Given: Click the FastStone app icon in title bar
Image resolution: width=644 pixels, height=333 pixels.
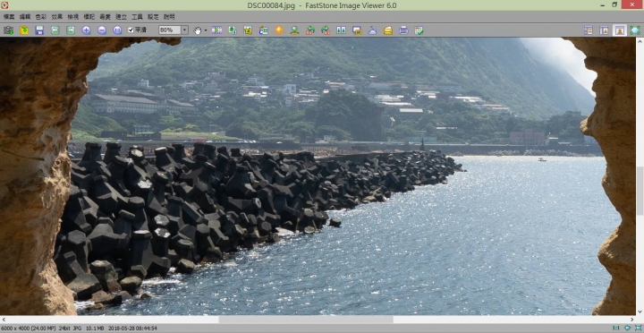Looking at the screenshot, I should tap(4, 5).
